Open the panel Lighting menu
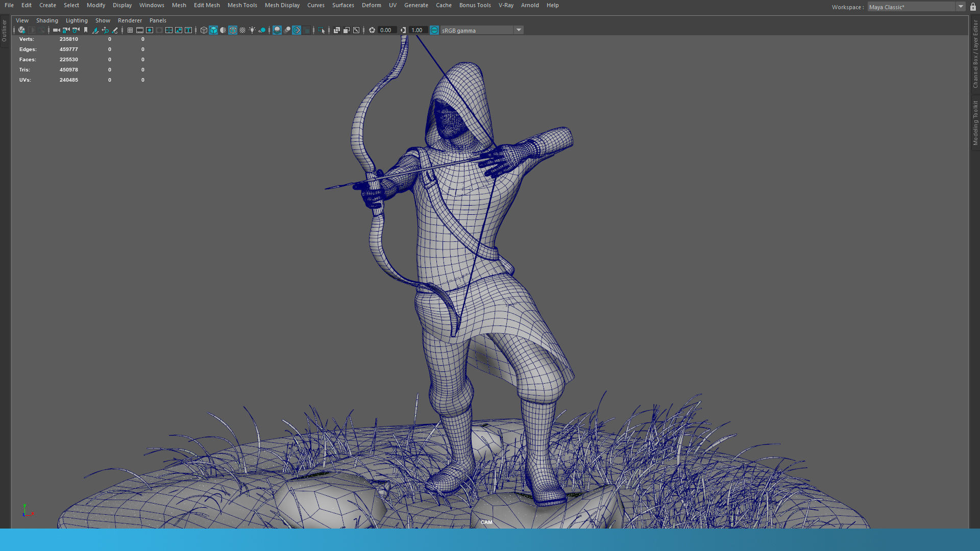980x551 pixels. pos(77,20)
